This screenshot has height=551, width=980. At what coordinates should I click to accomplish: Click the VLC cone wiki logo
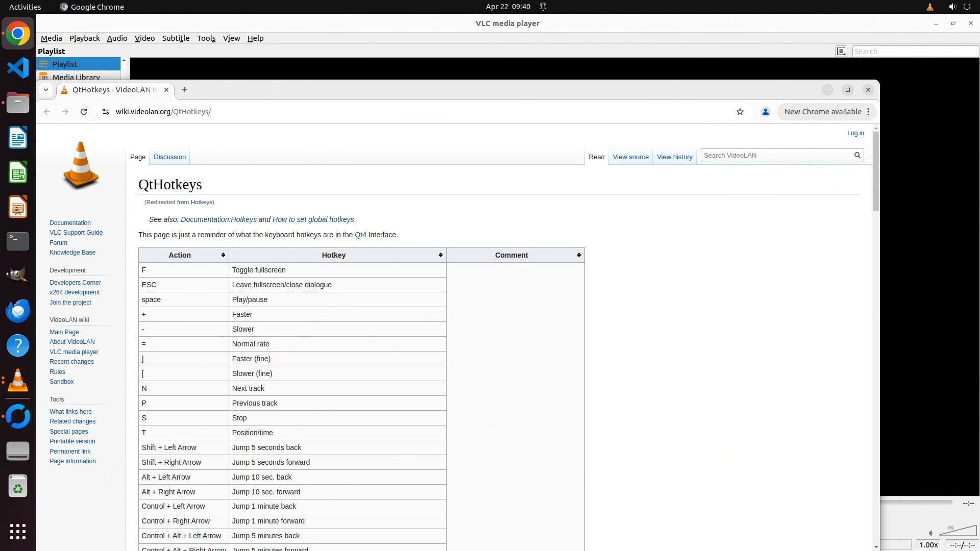click(81, 165)
